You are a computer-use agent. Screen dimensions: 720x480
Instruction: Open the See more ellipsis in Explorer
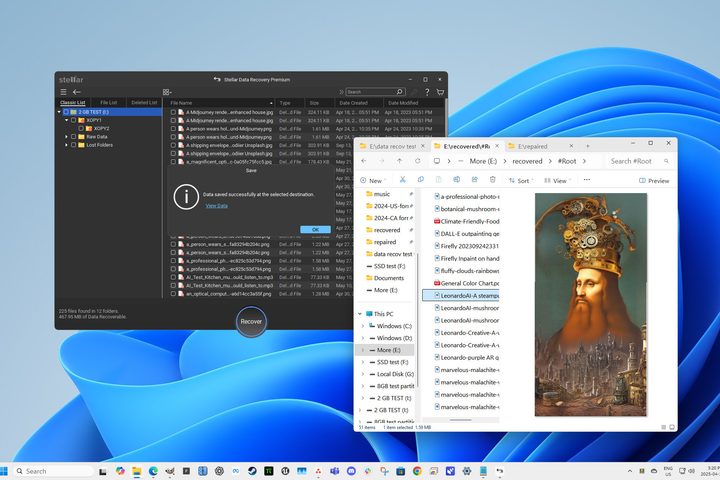586,180
